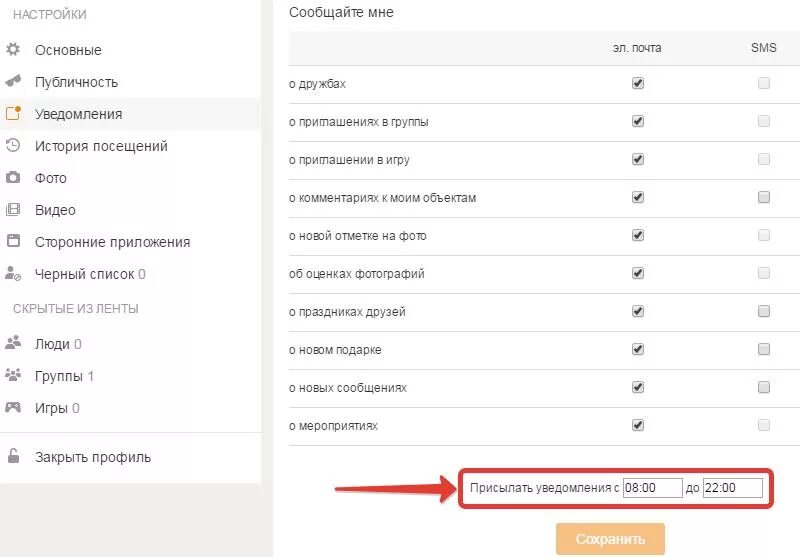Click the gamepad icon beside Игры

[13, 407]
